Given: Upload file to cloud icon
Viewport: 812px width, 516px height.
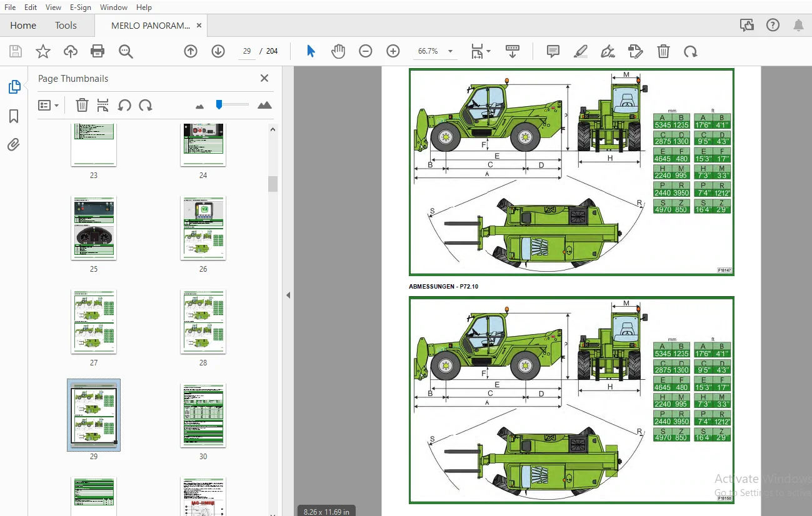Looking at the screenshot, I should (71, 51).
